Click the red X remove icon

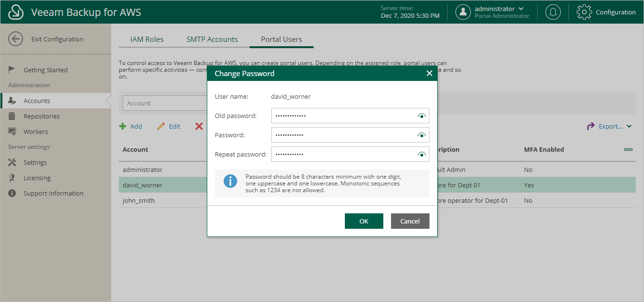(x=199, y=126)
